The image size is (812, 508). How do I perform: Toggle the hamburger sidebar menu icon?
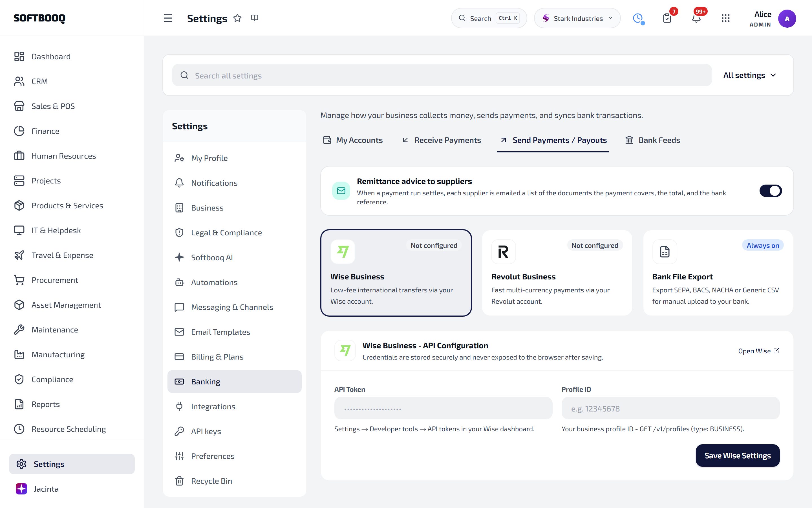coord(168,18)
